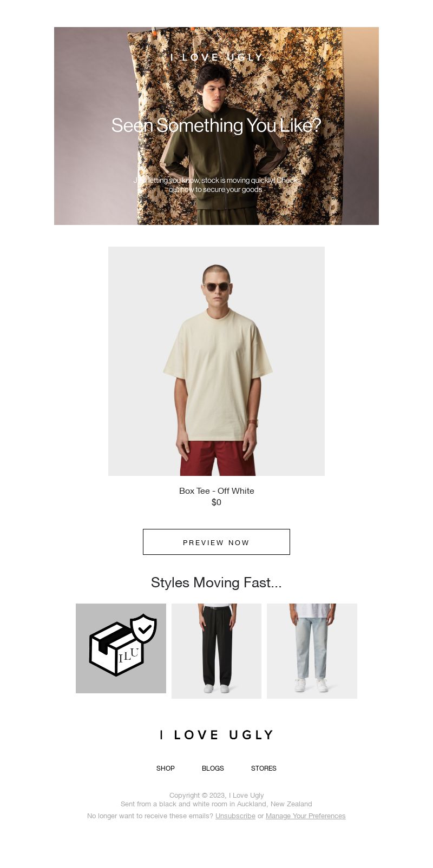This screenshot has height=868, width=433.
Task: Click the Box Tee product photo
Action: pyautogui.click(x=216, y=361)
